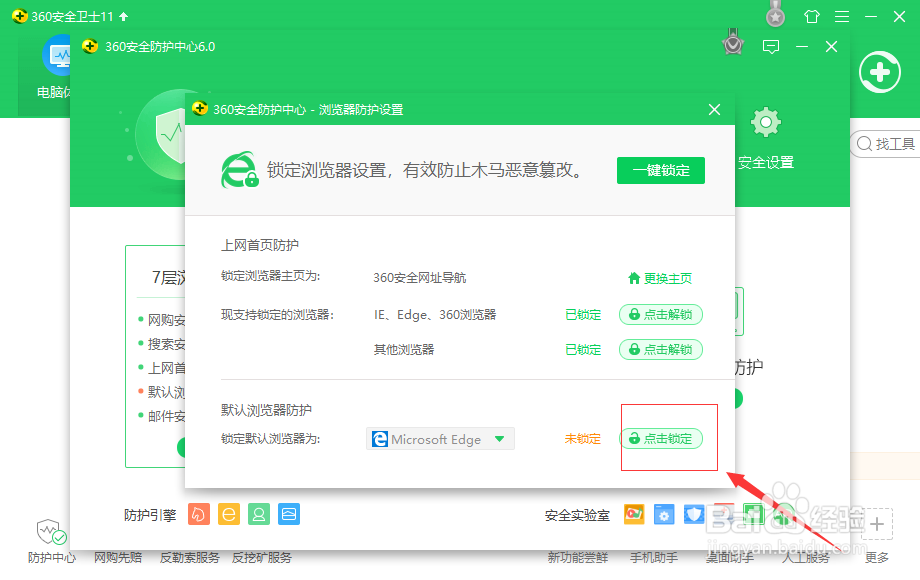920x580 pixels.
Task: Click the IE lock icon in dialog header
Action: coord(239,170)
